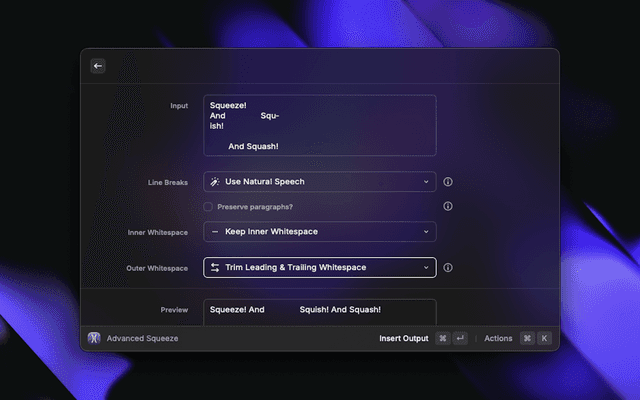Screen dimensions: 640x400
Task: Click the swap arrows icon in Outer Whitespace field
Action: click(x=215, y=268)
